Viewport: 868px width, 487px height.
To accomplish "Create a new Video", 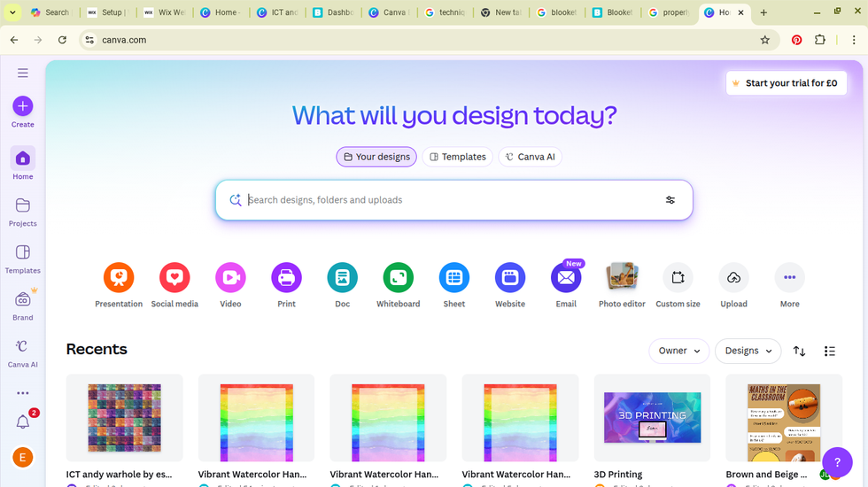I will tap(230, 285).
